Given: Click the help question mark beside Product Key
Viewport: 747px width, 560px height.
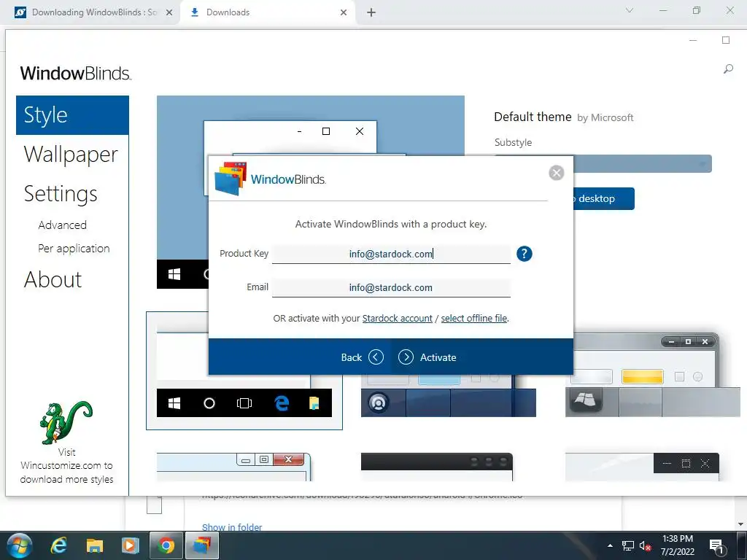Looking at the screenshot, I should point(524,254).
